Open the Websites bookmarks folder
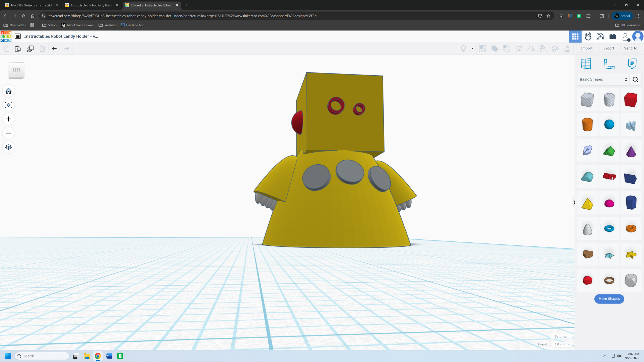Screen dimensions: 644x362 (108, 25)
